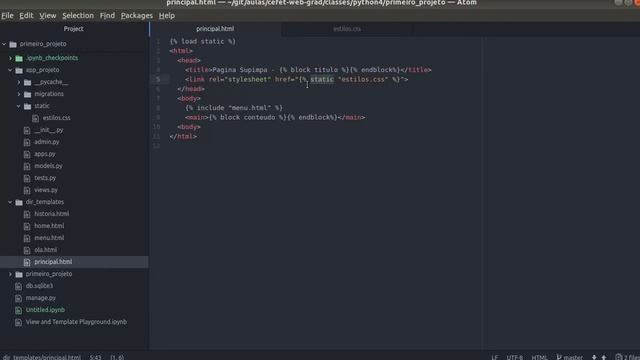The height and width of the screenshot is (360, 640).
Task: Click the file icon next to models.py
Action: pyautogui.click(x=27, y=167)
